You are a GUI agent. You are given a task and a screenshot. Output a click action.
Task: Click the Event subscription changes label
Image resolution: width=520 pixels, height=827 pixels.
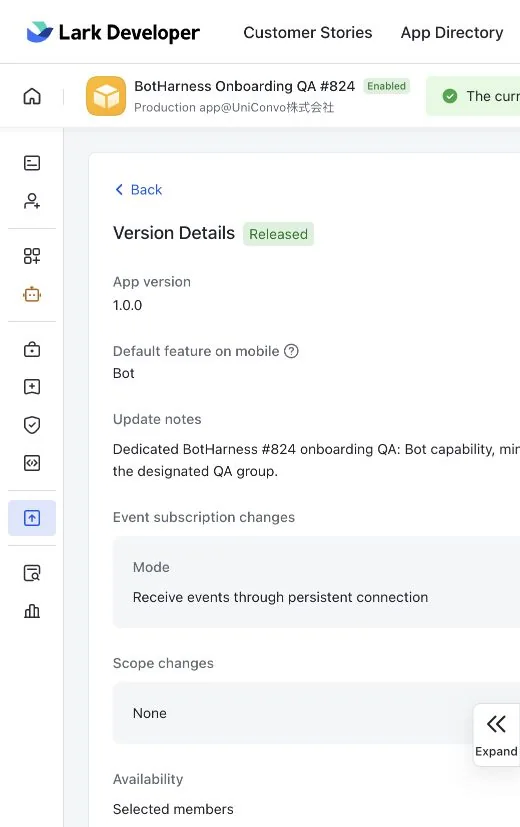pos(204,517)
